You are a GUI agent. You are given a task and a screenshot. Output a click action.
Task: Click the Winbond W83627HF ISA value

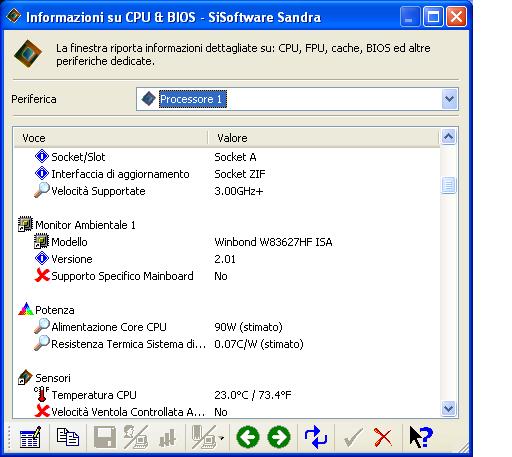pyautogui.click(x=273, y=242)
